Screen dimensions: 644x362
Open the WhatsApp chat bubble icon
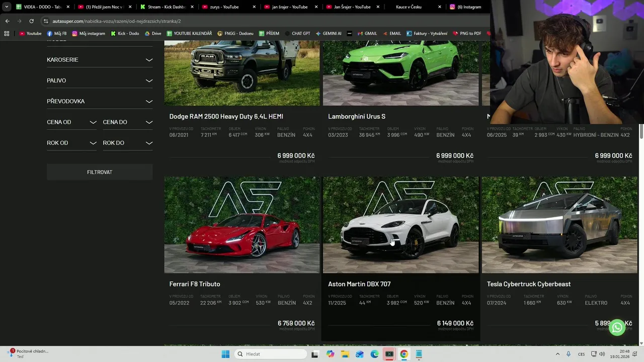click(617, 327)
